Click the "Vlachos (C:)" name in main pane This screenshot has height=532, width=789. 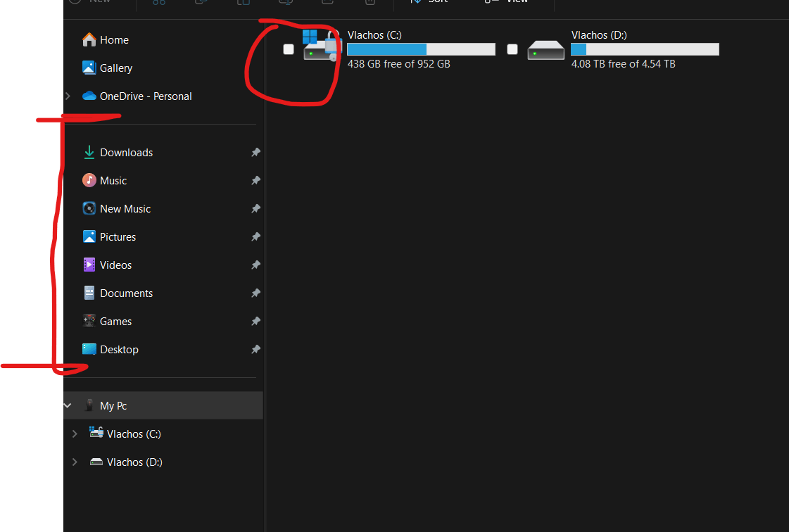coord(375,35)
